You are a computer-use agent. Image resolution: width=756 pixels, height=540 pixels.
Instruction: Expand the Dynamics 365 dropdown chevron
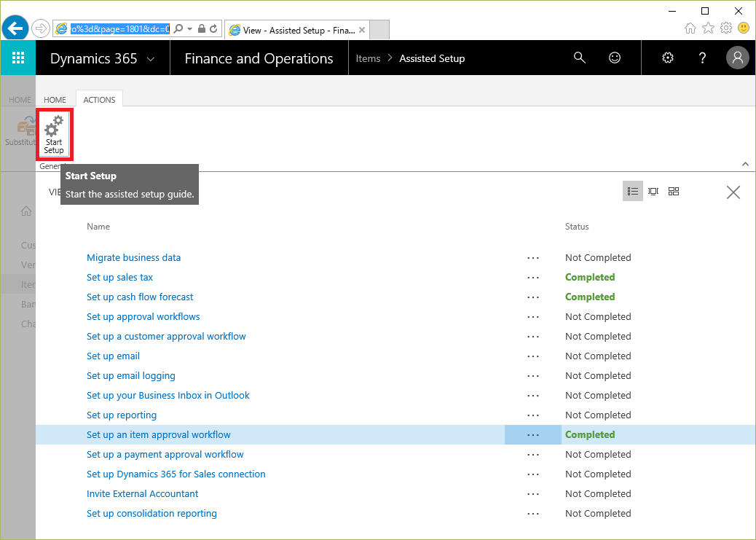[x=151, y=59]
